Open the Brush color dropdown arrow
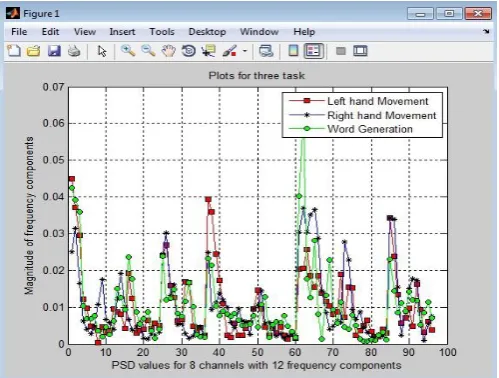This screenshot has width=499, height=378. point(245,51)
